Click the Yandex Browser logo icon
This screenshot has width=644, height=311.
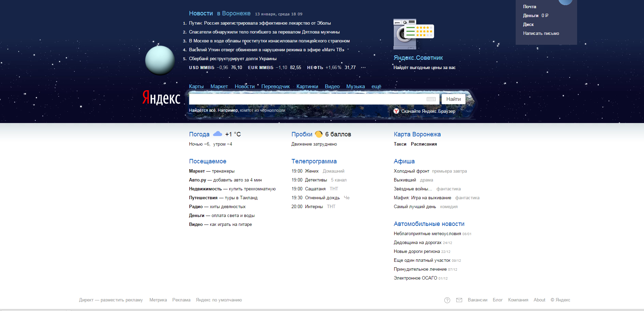tap(396, 111)
